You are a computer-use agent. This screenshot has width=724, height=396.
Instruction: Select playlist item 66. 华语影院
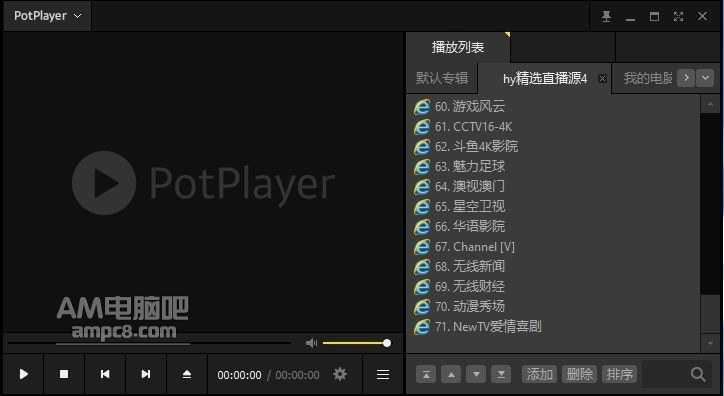click(553, 226)
